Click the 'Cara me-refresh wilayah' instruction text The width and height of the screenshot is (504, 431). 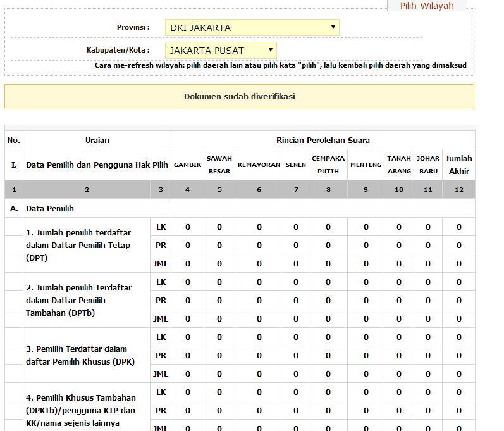[x=280, y=65]
